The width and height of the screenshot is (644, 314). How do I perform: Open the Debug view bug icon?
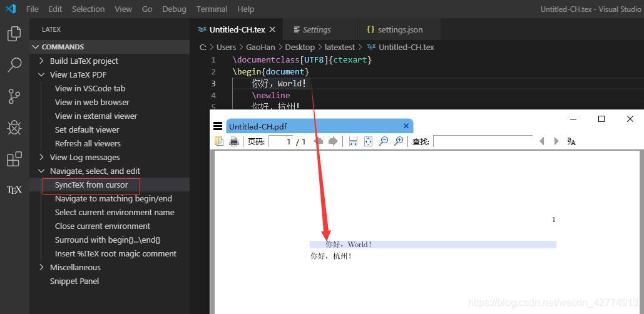pos(14,128)
